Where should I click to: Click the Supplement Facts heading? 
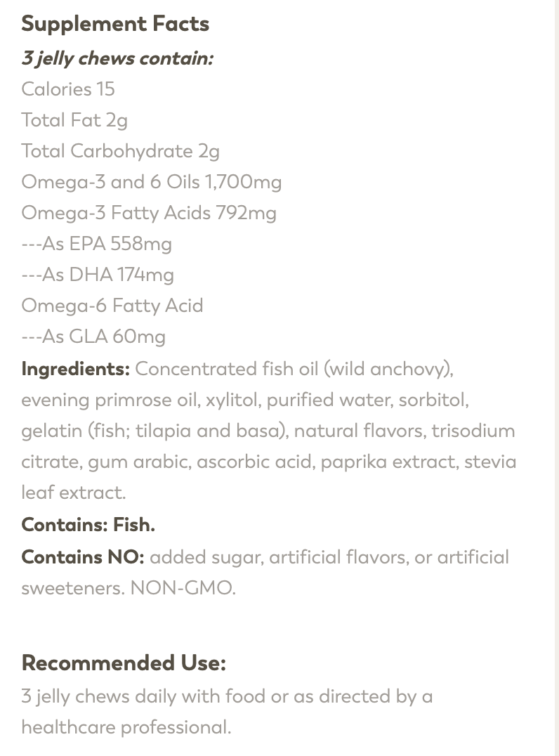point(115,24)
